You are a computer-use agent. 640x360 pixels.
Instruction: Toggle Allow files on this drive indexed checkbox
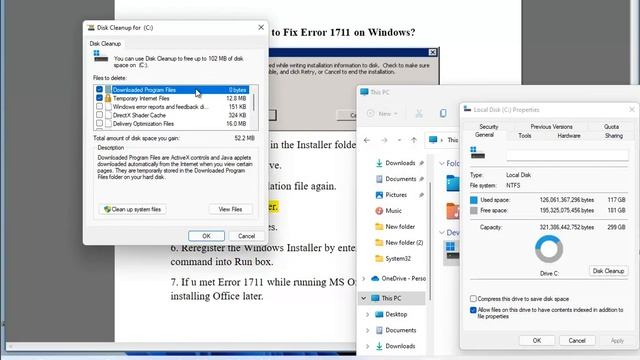(x=473, y=310)
